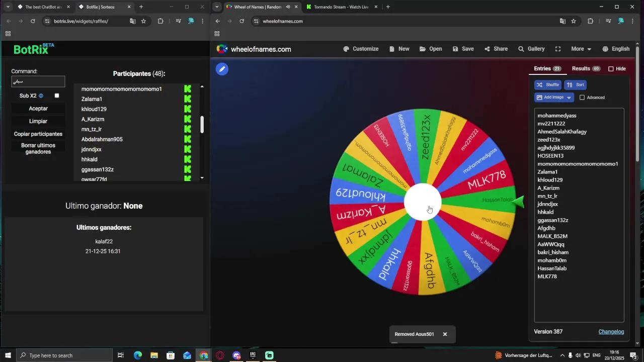This screenshot has width=644, height=362.
Task: Open the Gallery search
Action: tap(531, 49)
